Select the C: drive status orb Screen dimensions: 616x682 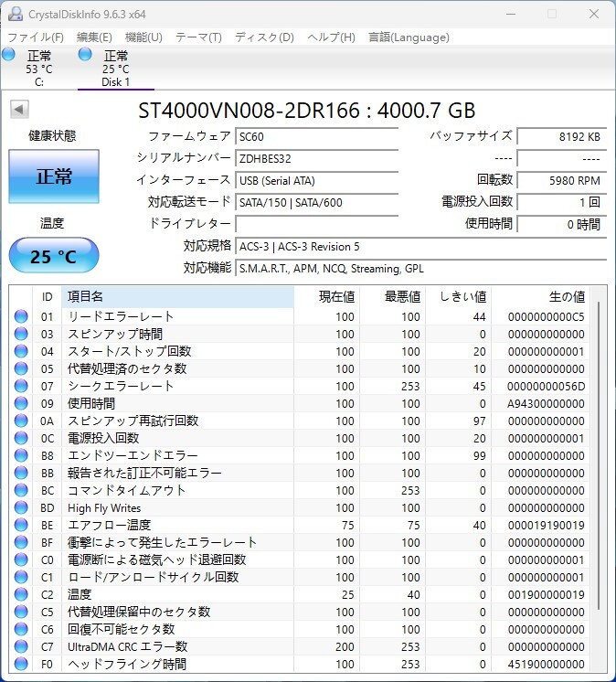coord(8,54)
